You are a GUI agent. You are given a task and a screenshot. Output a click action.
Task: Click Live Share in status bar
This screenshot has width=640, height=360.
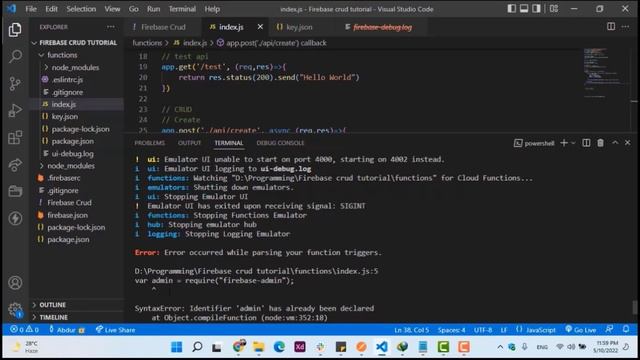pos(116,329)
